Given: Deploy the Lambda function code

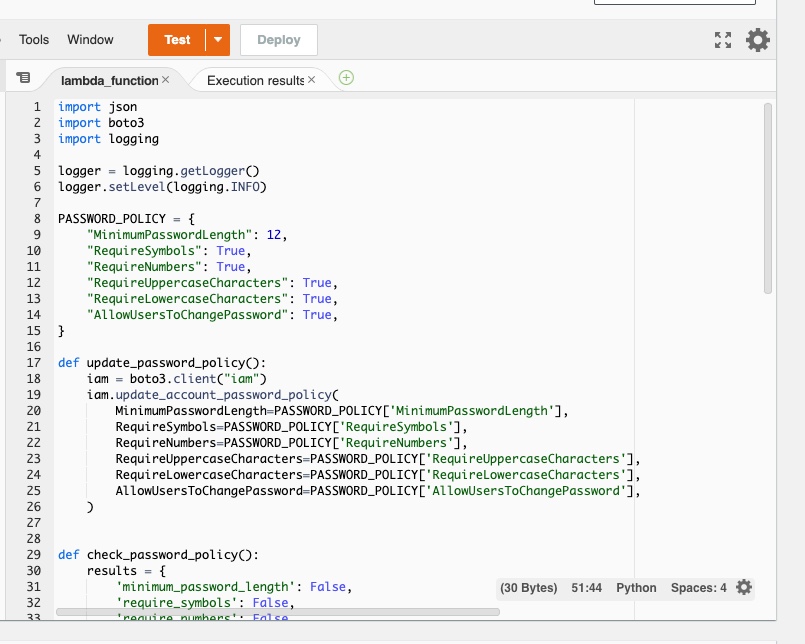Looking at the screenshot, I should tap(278, 40).
